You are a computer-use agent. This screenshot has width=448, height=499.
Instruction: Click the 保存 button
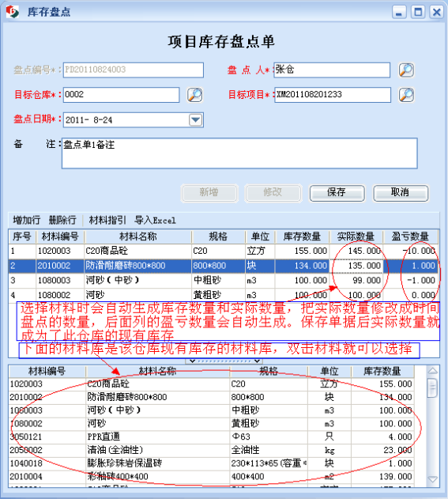pyautogui.click(x=337, y=193)
